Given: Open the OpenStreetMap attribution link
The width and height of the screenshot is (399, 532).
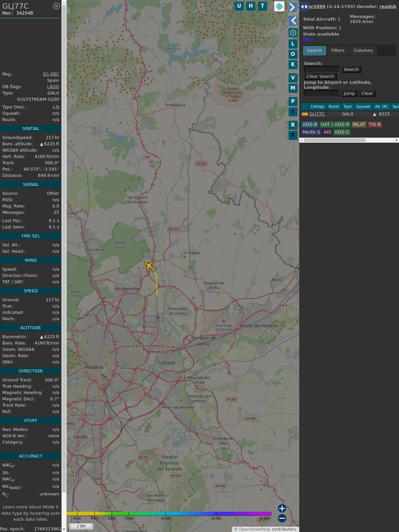Looking at the screenshot, I should tap(255, 529).
